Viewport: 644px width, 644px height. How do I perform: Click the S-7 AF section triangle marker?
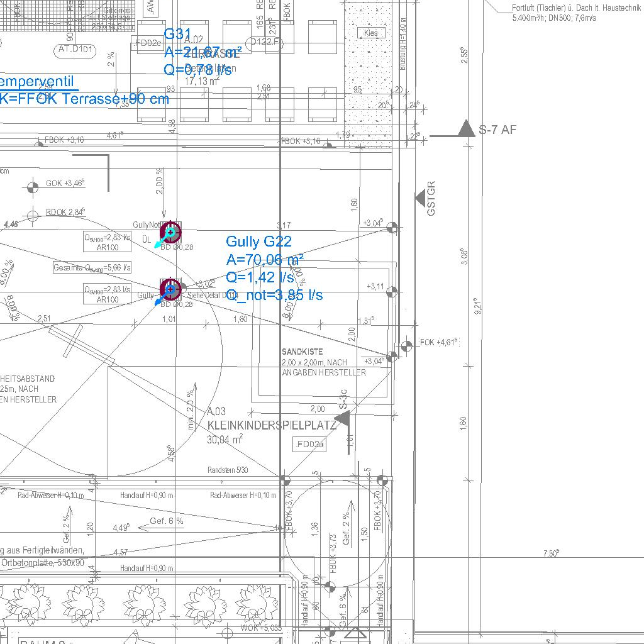(x=466, y=128)
